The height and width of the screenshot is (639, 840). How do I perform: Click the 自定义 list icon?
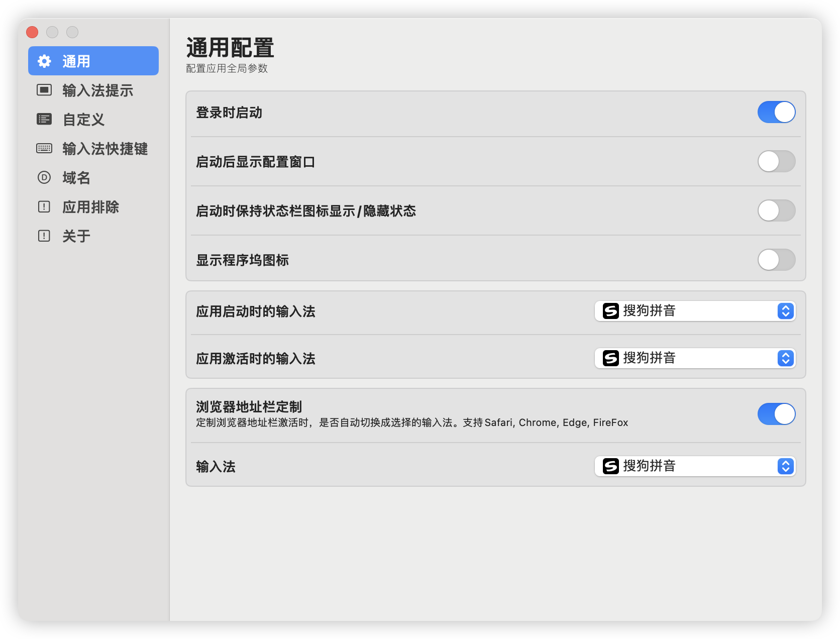pyautogui.click(x=44, y=120)
